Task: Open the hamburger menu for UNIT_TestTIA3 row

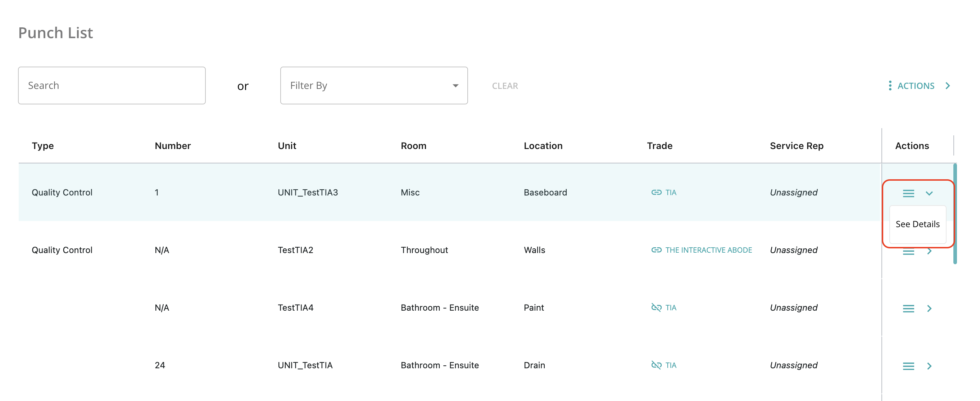Action: (x=908, y=193)
